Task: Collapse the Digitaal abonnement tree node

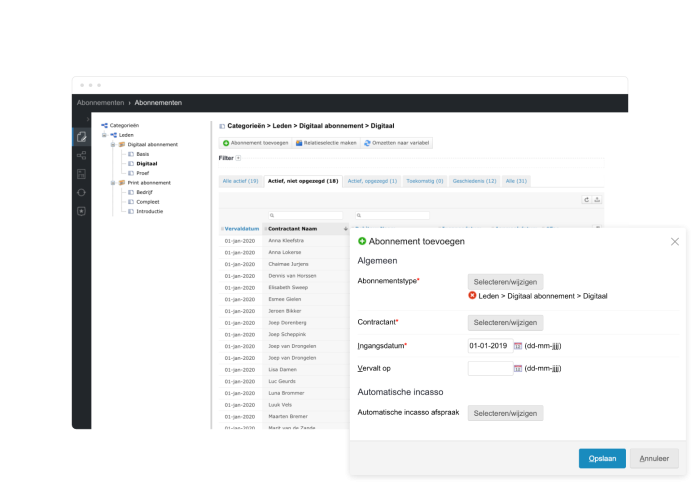Action: (x=113, y=145)
